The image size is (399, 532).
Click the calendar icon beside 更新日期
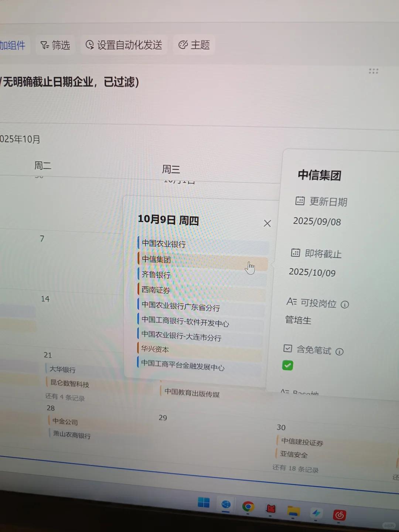pyautogui.click(x=300, y=201)
